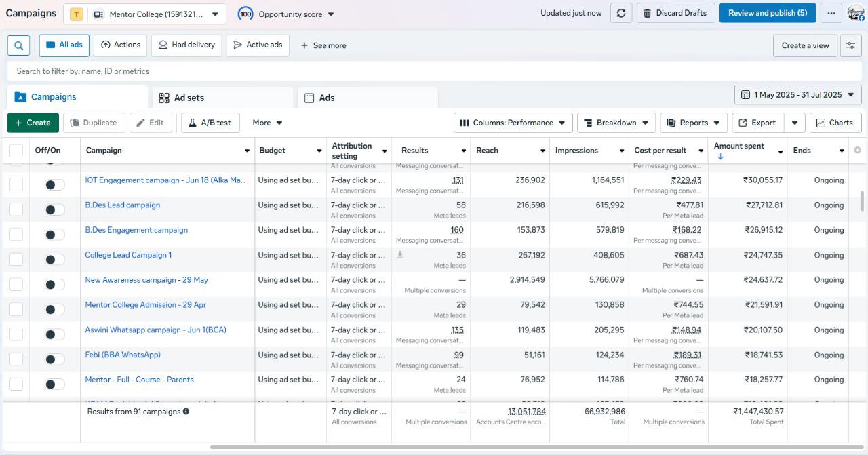Open IOT Engagement campaign - Jun 18 link

tap(165, 180)
